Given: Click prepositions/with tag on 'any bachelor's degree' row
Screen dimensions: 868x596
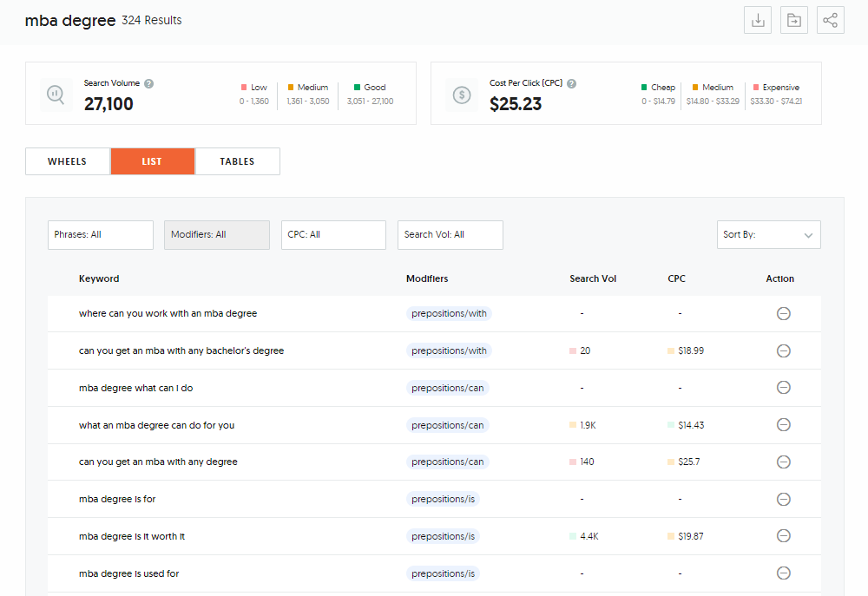Looking at the screenshot, I should click(x=449, y=350).
